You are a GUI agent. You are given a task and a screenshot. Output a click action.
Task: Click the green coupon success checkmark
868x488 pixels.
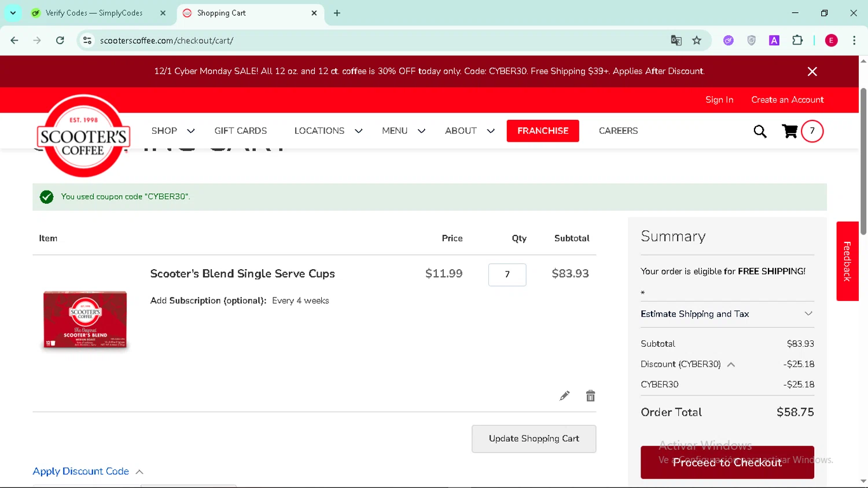pyautogui.click(x=47, y=197)
